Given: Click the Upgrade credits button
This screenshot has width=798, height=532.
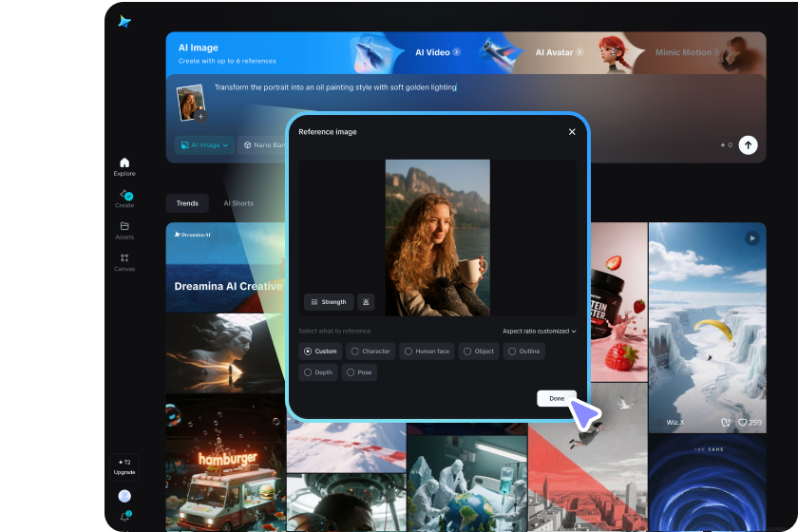Looking at the screenshot, I should [x=124, y=466].
